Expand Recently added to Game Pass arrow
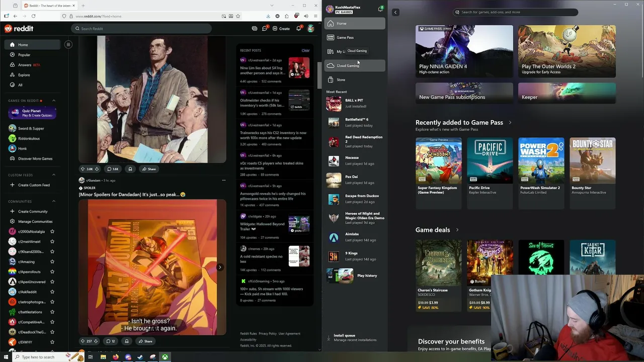Image resolution: width=644 pixels, height=362 pixels. (x=510, y=123)
